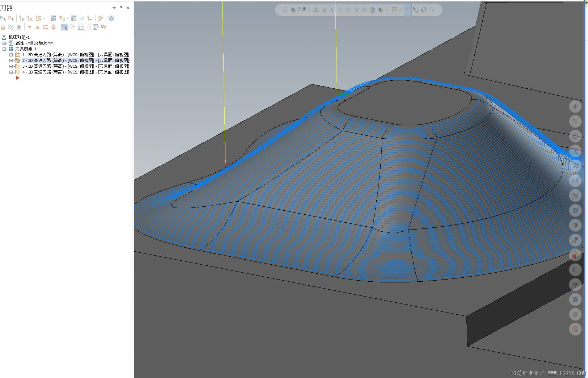The image size is (588, 378).
Task: Select all operations in toolpath manager
Action: 3,18
